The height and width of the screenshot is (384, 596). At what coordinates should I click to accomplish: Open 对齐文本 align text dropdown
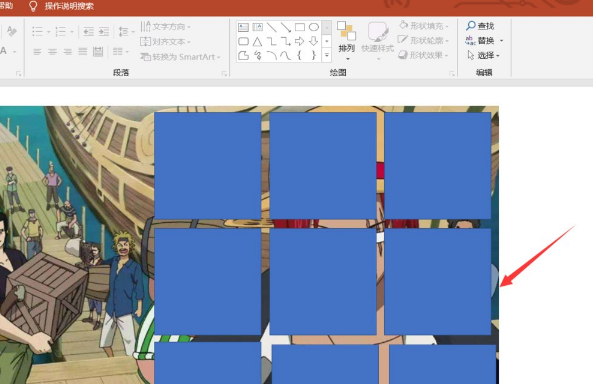[165, 41]
